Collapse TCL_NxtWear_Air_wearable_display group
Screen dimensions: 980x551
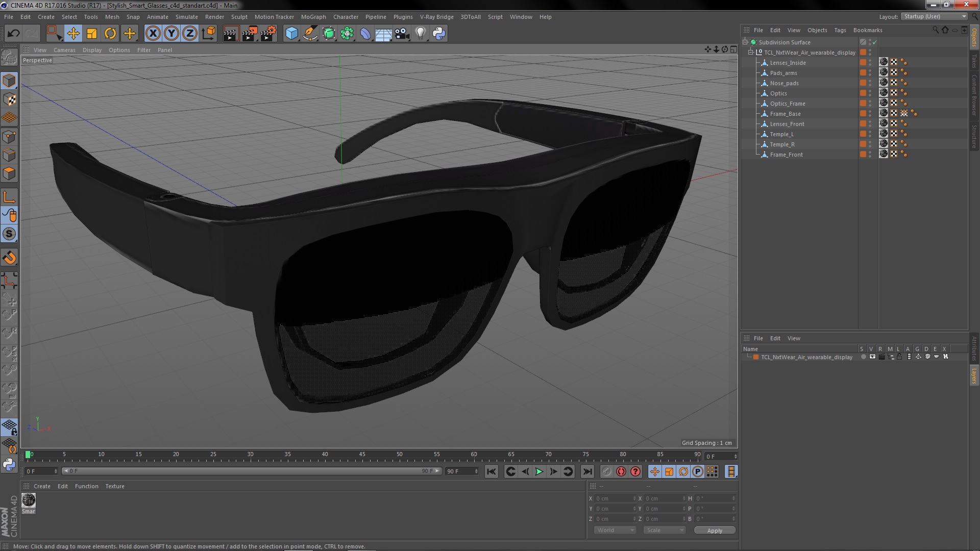751,53
